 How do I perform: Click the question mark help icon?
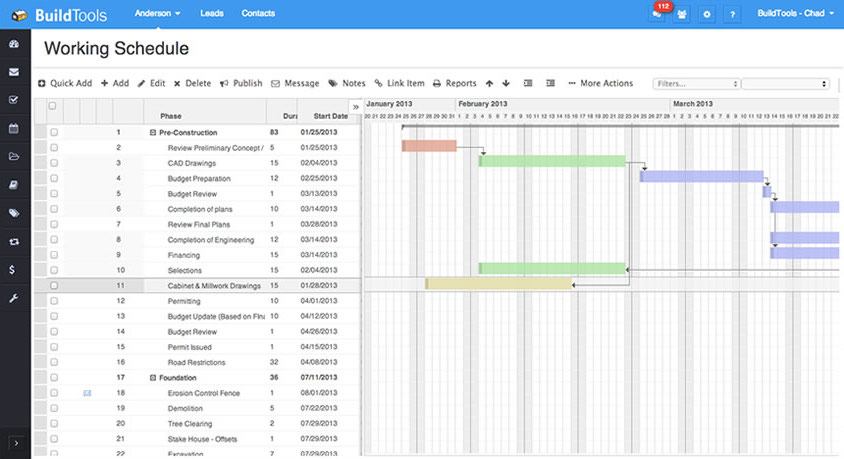click(732, 15)
